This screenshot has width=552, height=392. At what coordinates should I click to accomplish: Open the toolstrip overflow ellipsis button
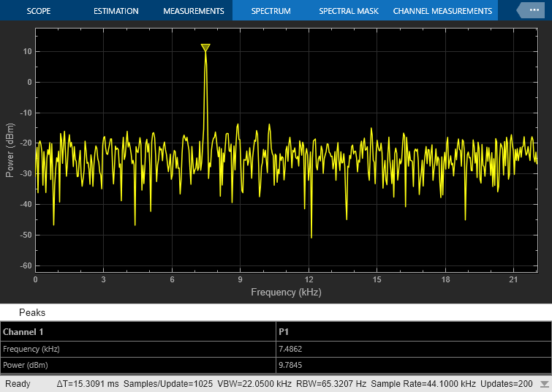(533, 10)
